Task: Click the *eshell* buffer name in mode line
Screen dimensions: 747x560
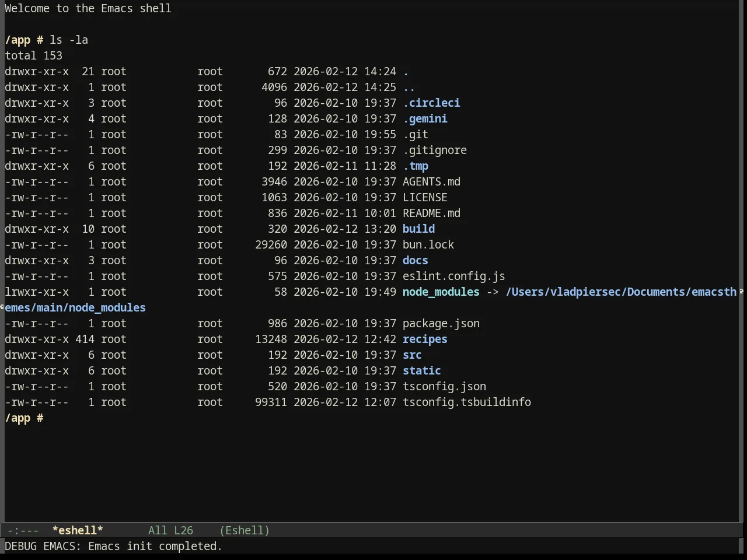Action: [x=78, y=530]
